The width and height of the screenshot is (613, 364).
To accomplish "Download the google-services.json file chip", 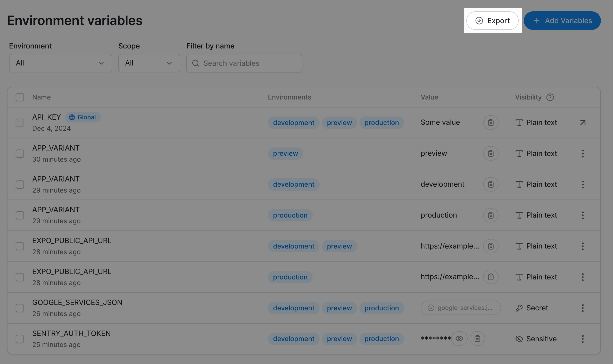I will point(461,308).
